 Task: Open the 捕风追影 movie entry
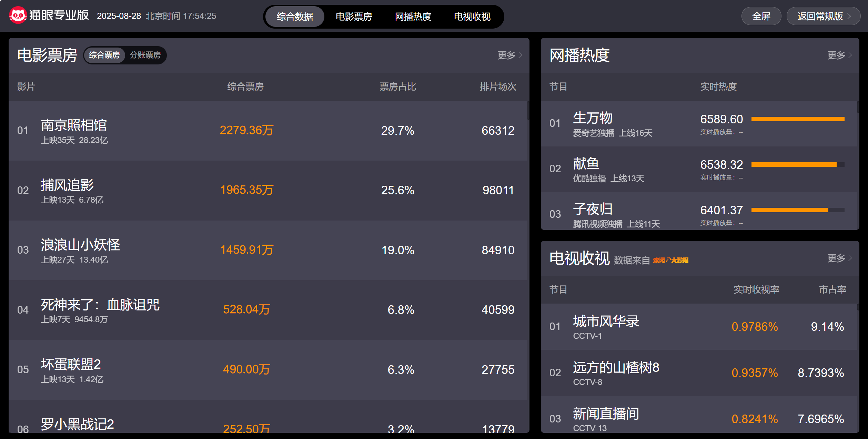[x=67, y=185]
